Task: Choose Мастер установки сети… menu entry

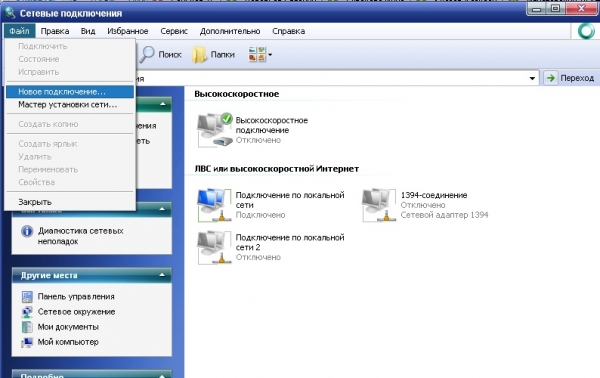Action: point(70,105)
